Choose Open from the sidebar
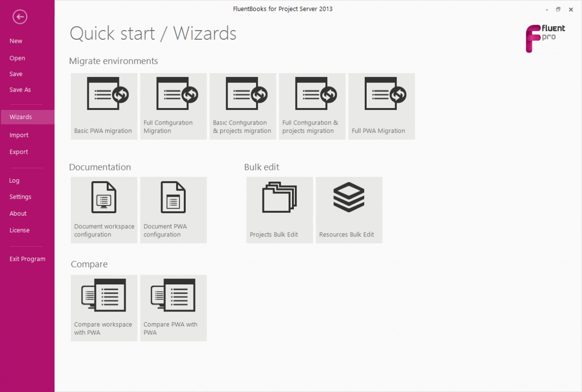 (x=17, y=58)
